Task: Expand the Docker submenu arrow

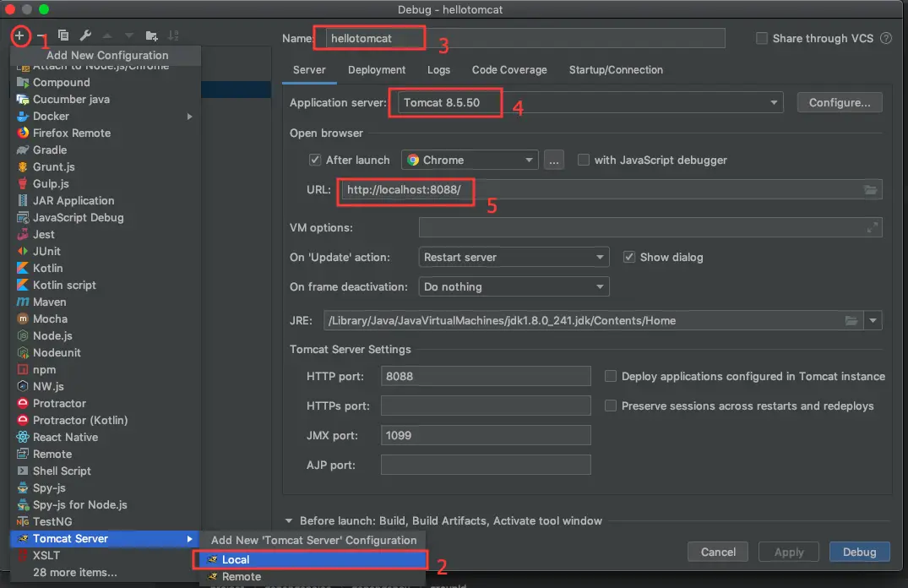Action: [189, 117]
